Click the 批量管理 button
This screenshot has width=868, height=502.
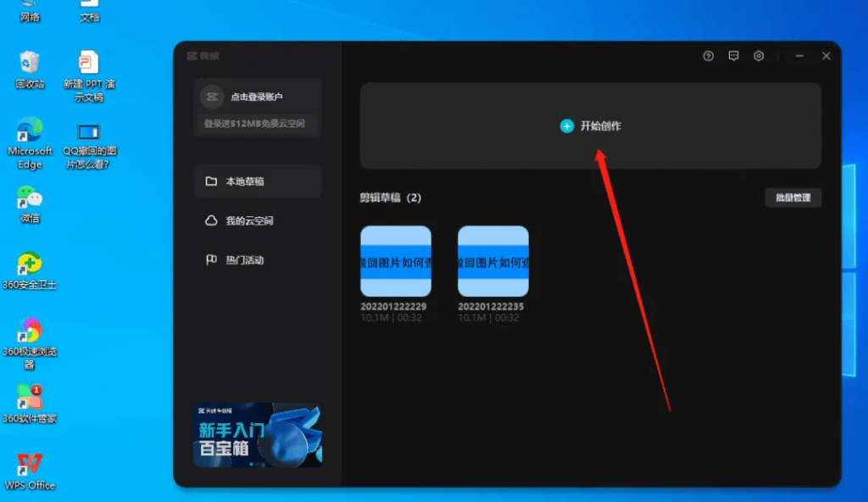coord(793,198)
